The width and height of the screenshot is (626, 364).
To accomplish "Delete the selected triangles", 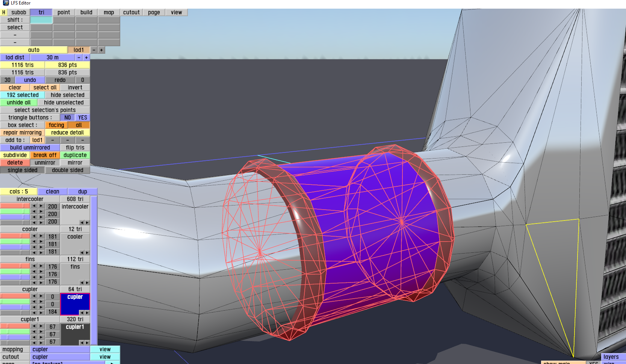I will (15, 163).
